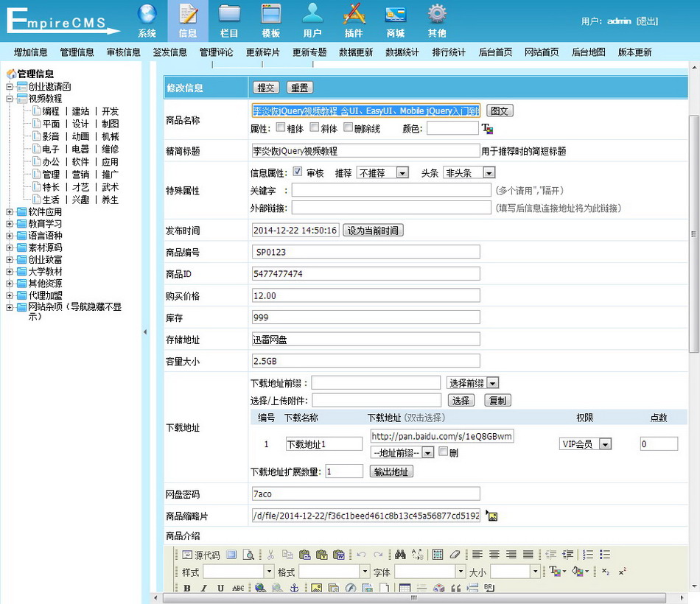Screen dimensions: 700x604
Task: Open the 增加信息 menu item
Action: tap(31, 52)
